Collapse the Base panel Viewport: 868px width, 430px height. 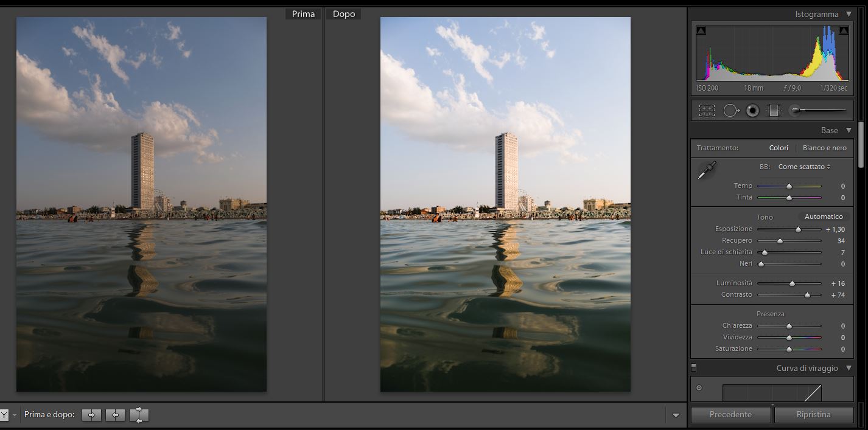(849, 130)
